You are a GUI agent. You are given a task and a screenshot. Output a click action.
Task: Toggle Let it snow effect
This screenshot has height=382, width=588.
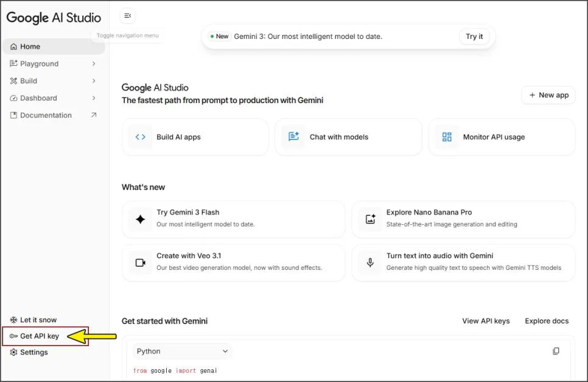point(33,320)
